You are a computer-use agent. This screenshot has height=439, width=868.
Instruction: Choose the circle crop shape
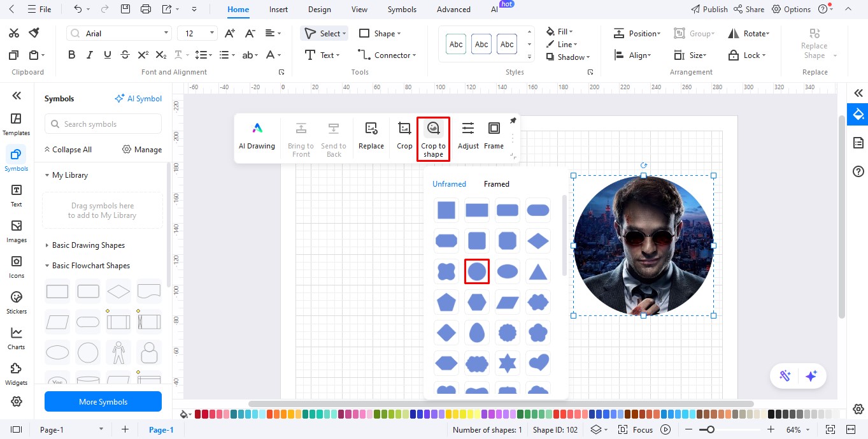[477, 271]
